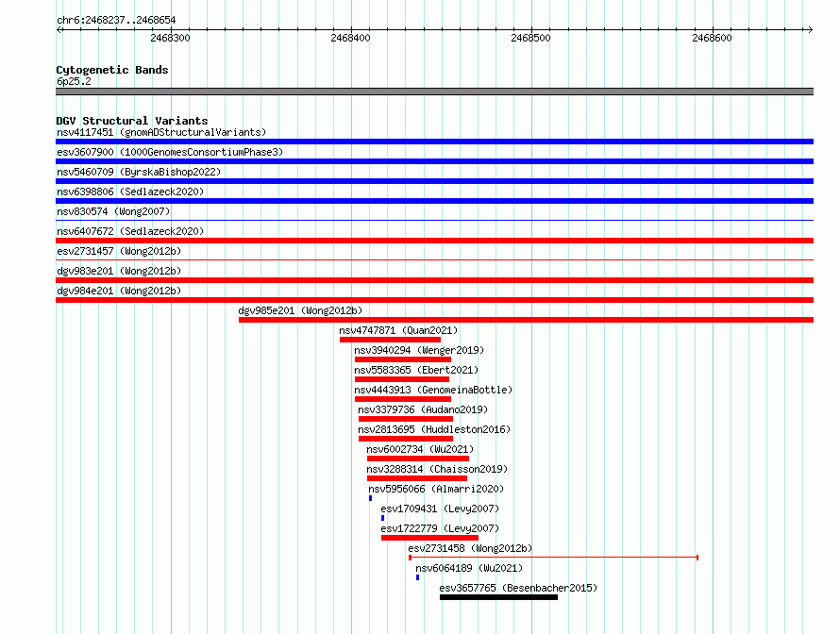
Task: Open the dgv983e201 Wong2012b label
Action: pyautogui.click(x=119, y=271)
